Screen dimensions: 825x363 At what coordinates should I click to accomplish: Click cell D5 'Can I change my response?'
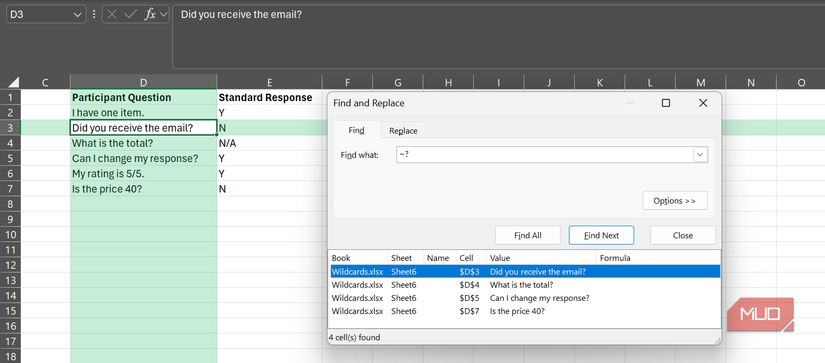[x=143, y=158]
